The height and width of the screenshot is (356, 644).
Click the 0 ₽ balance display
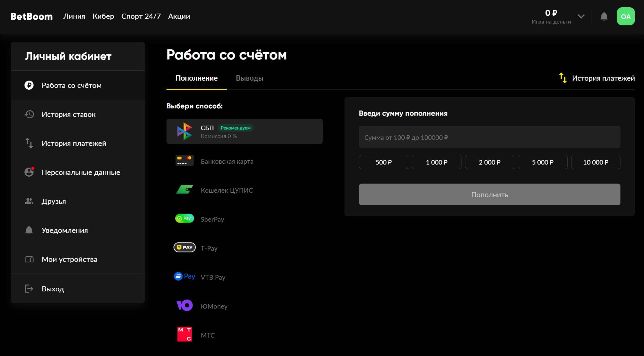(551, 13)
